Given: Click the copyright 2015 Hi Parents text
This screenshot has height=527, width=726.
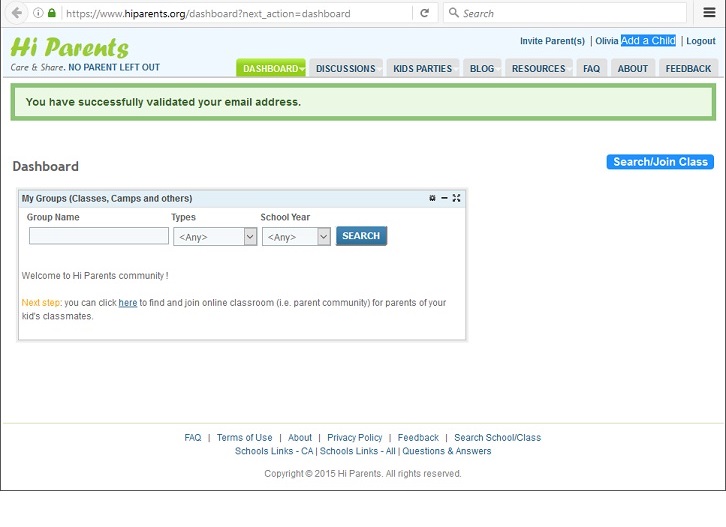Looking at the screenshot, I should pos(363,474).
